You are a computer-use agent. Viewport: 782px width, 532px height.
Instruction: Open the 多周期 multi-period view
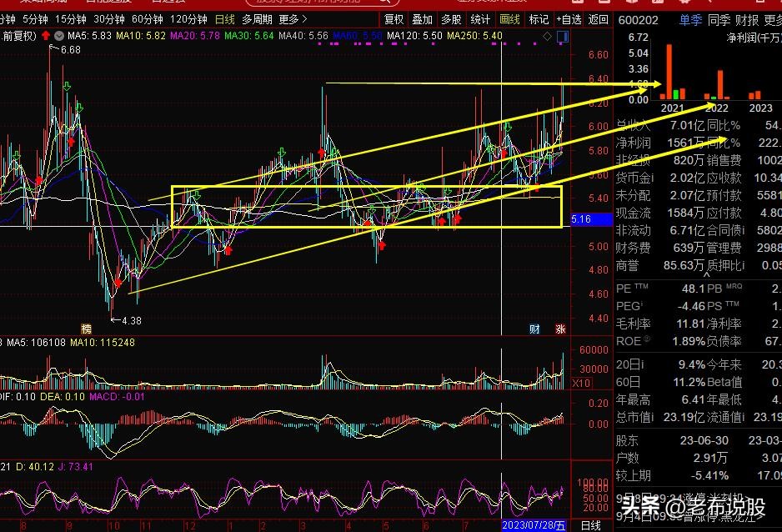(x=257, y=19)
